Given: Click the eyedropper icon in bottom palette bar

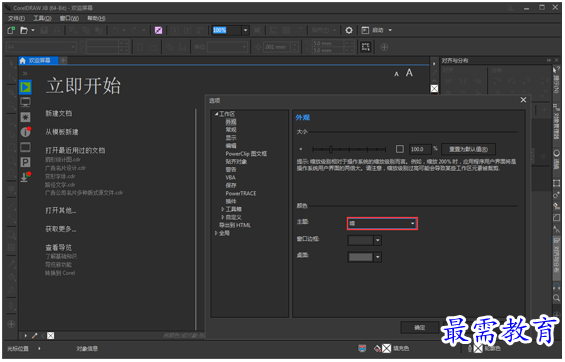Looking at the screenshot, I should point(35,336).
